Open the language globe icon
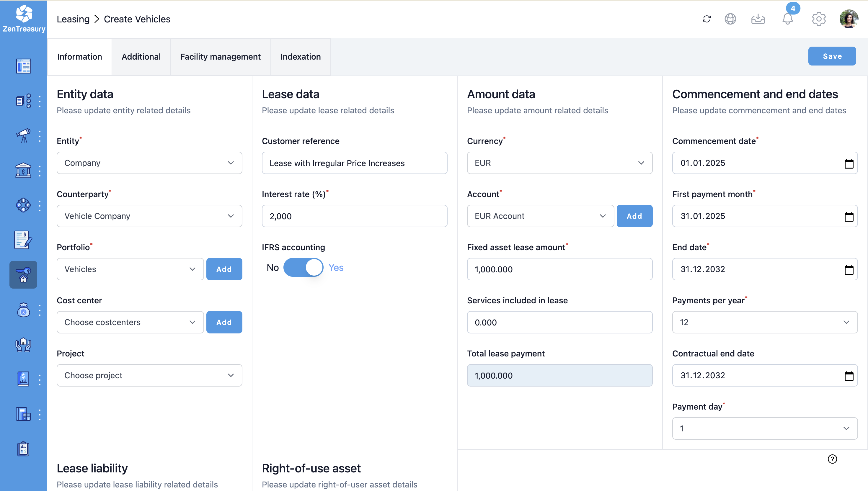868x491 pixels. [x=730, y=19]
